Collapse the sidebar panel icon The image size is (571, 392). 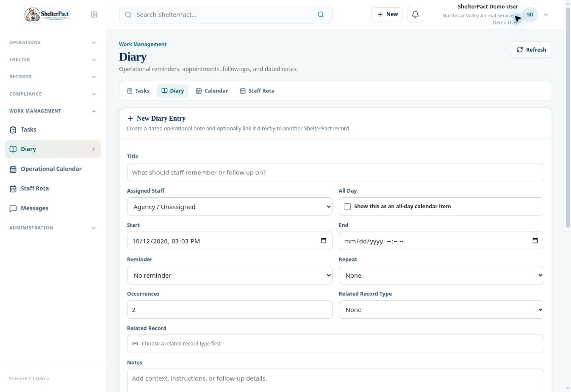click(x=94, y=14)
